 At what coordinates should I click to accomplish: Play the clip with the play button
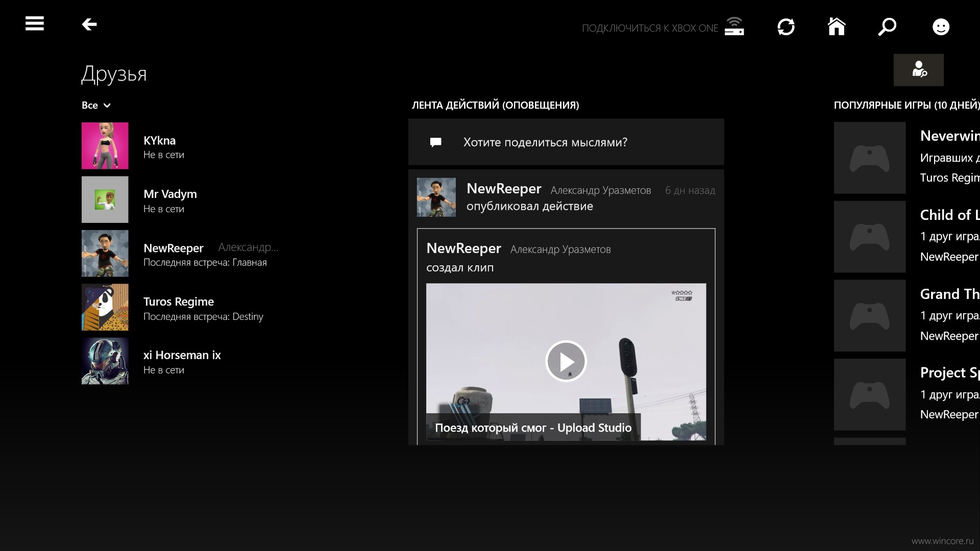pos(566,361)
